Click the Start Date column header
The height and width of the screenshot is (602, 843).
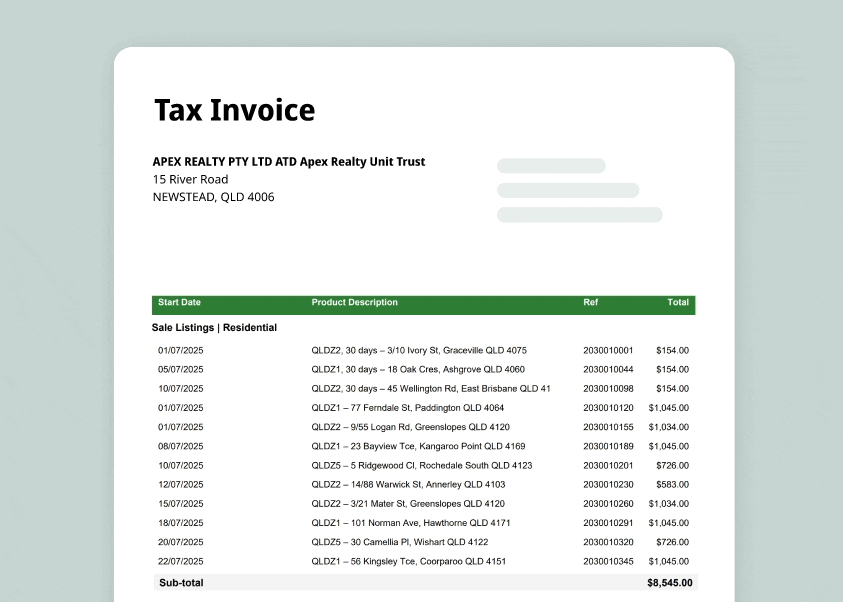coord(179,302)
